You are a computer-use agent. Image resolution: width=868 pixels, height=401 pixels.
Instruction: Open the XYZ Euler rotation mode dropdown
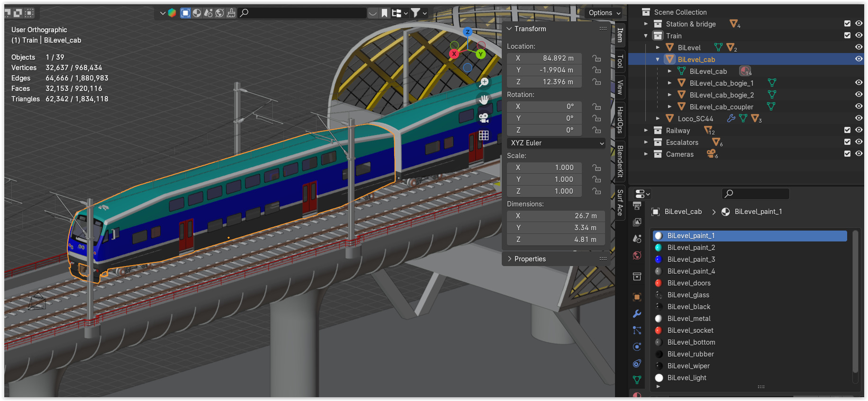point(556,143)
